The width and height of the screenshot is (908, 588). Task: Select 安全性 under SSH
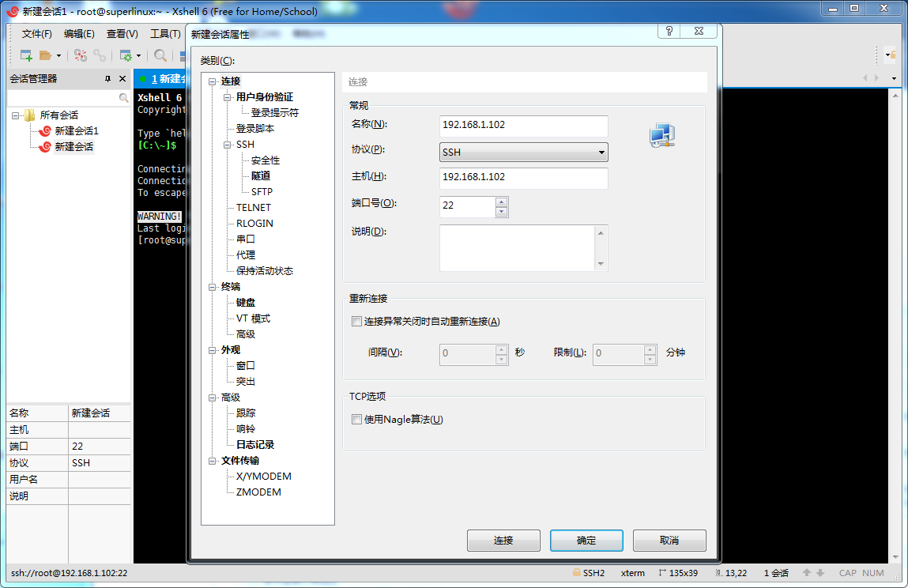pyautogui.click(x=266, y=160)
